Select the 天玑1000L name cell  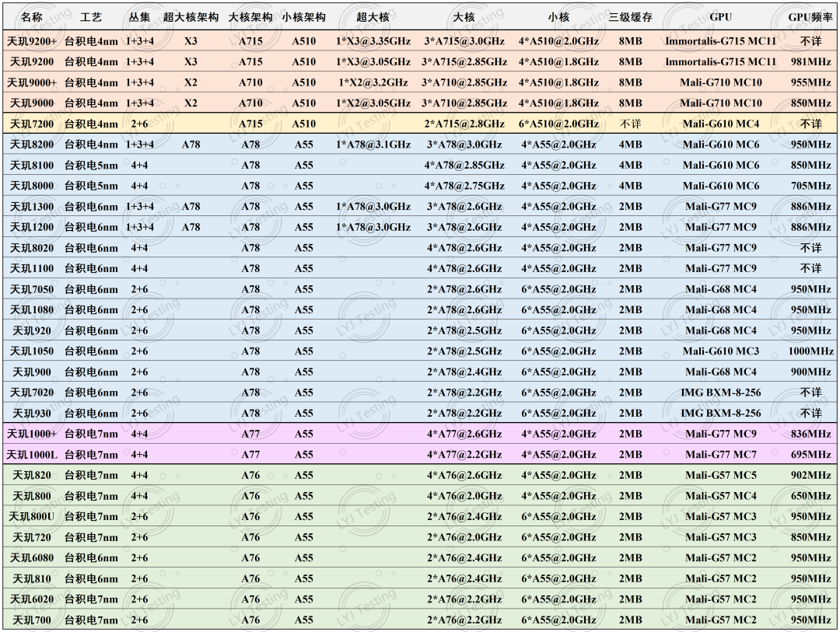click(x=32, y=455)
